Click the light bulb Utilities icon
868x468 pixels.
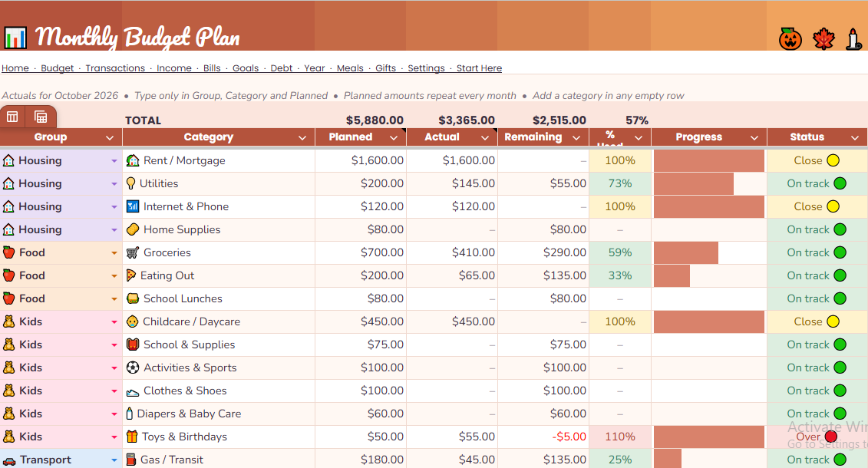click(130, 183)
